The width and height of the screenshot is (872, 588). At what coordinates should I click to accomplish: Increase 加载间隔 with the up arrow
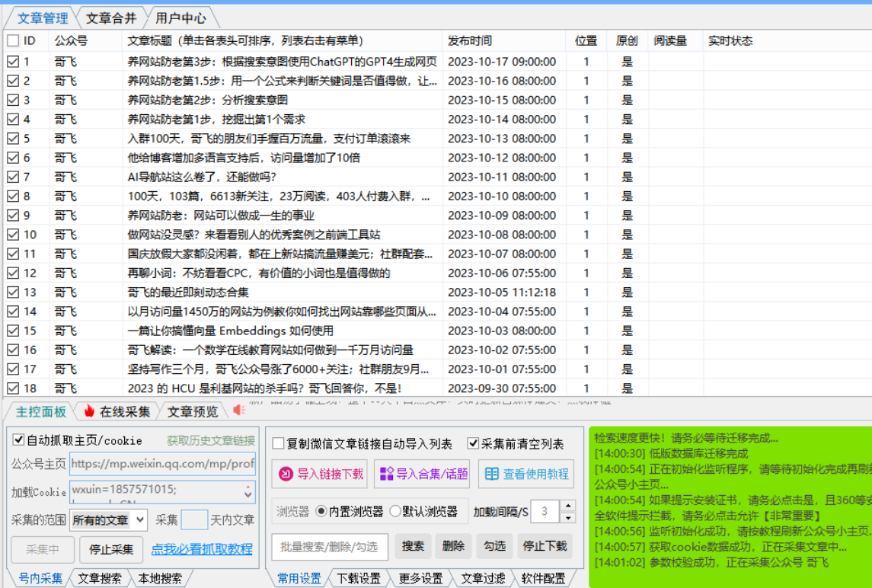pyautogui.click(x=567, y=506)
